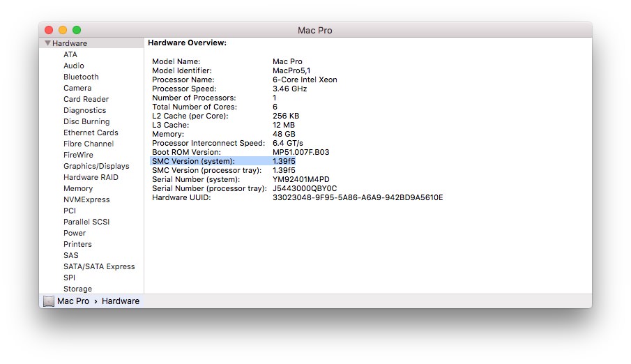Open the SPI section

(x=69, y=278)
